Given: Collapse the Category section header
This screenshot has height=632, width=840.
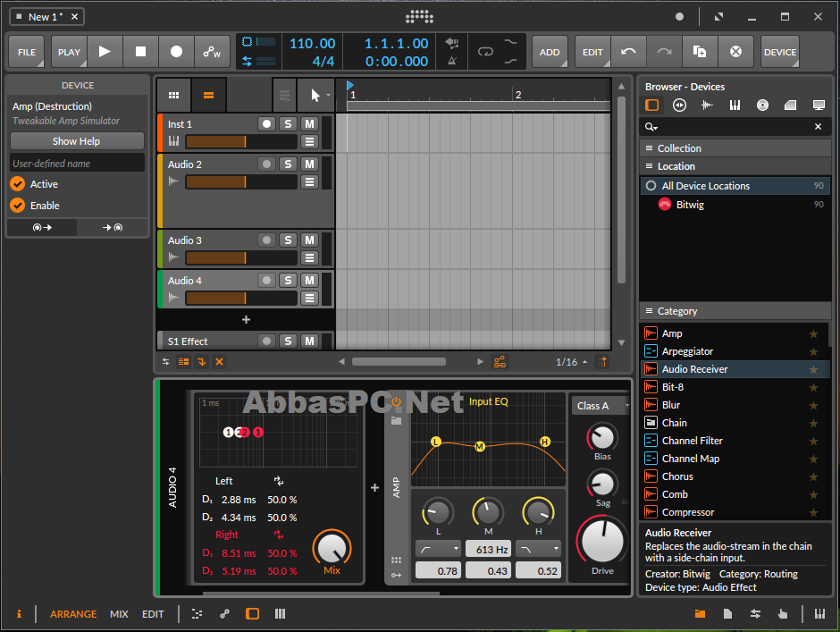Looking at the screenshot, I should (735, 311).
